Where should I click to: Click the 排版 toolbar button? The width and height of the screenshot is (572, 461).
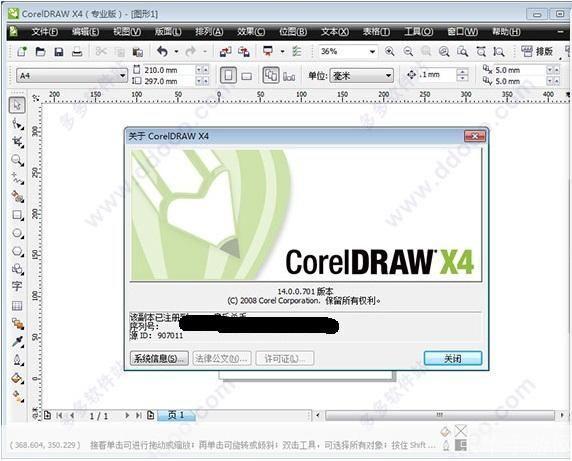point(537,51)
